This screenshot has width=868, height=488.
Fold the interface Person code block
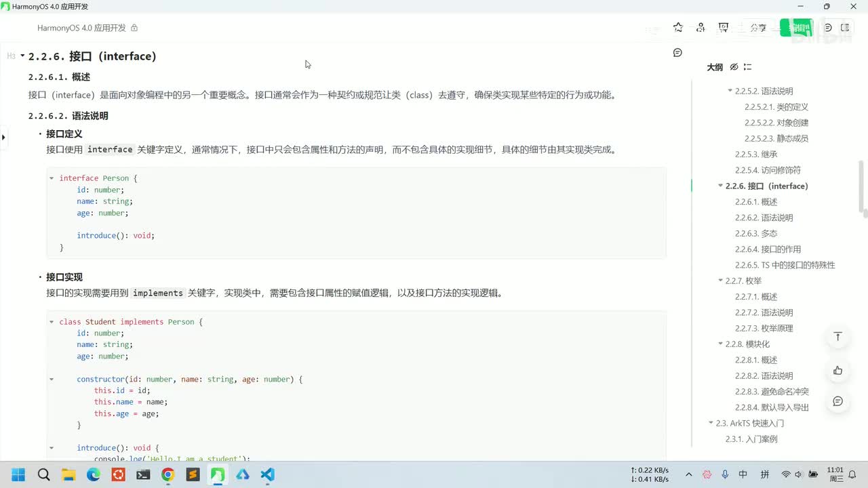[52, 178]
